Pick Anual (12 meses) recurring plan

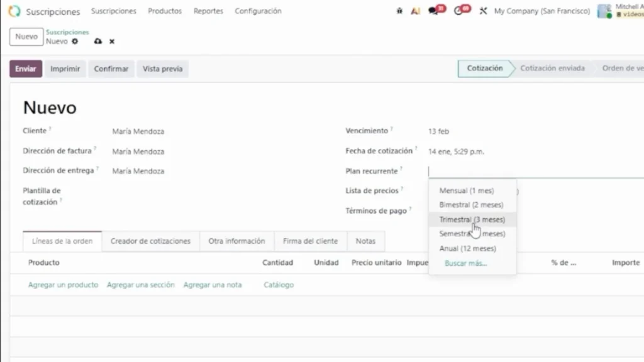pyautogui.click(x=467, y=248)
